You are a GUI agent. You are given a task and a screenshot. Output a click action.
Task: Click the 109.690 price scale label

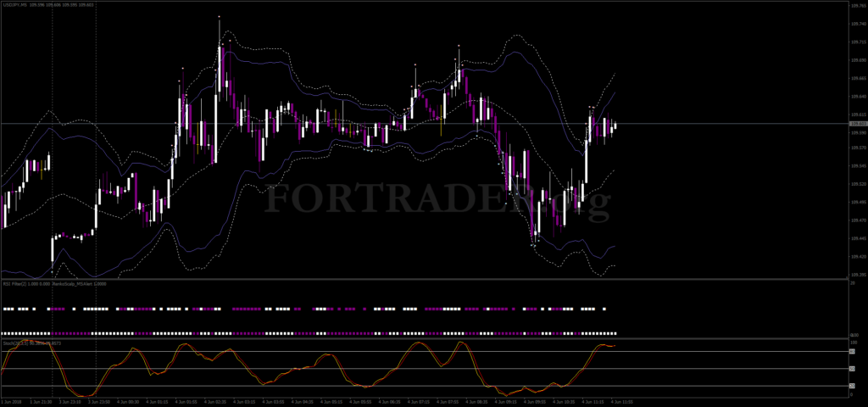(x=858, y=60)
